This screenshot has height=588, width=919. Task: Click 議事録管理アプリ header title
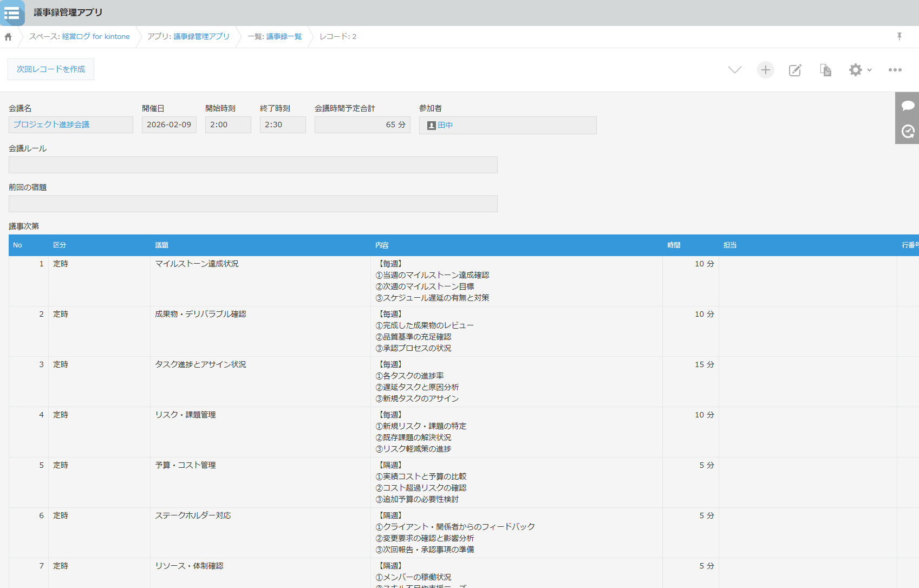[68, 12]
